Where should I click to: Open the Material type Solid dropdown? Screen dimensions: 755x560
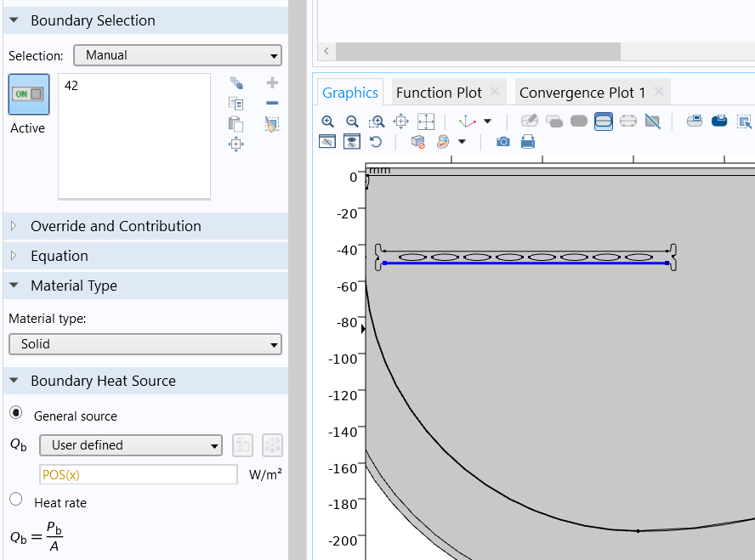pyautogui.click(x=145, y=344)
